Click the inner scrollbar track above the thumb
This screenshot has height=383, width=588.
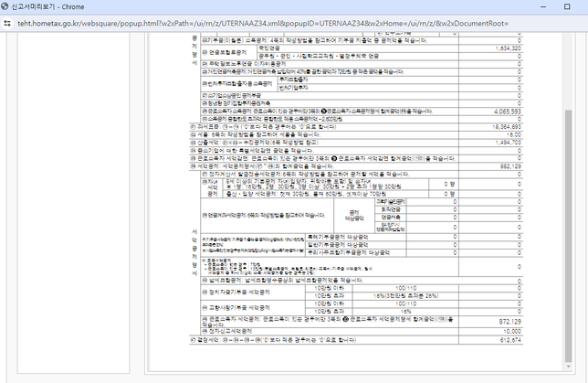point(568,73)
